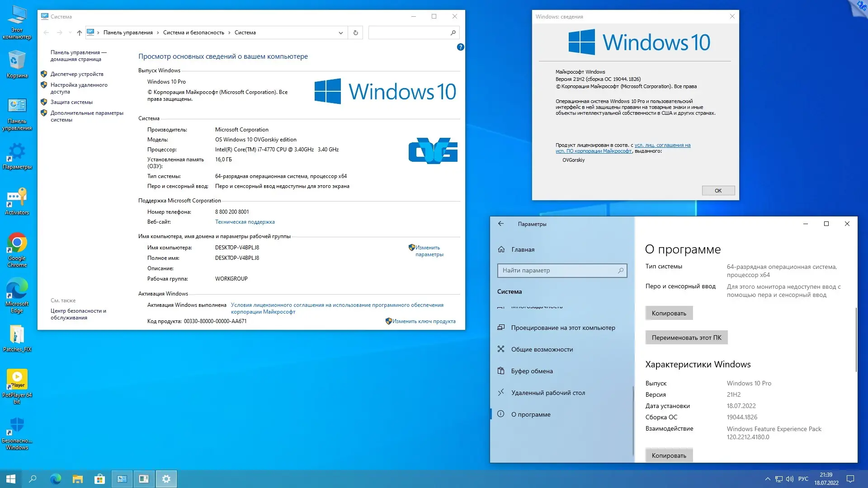This screenshot has width=868, height=488.
Task: Select Буфер обмена in settings sidebar
Action: [x=532, y=371]
